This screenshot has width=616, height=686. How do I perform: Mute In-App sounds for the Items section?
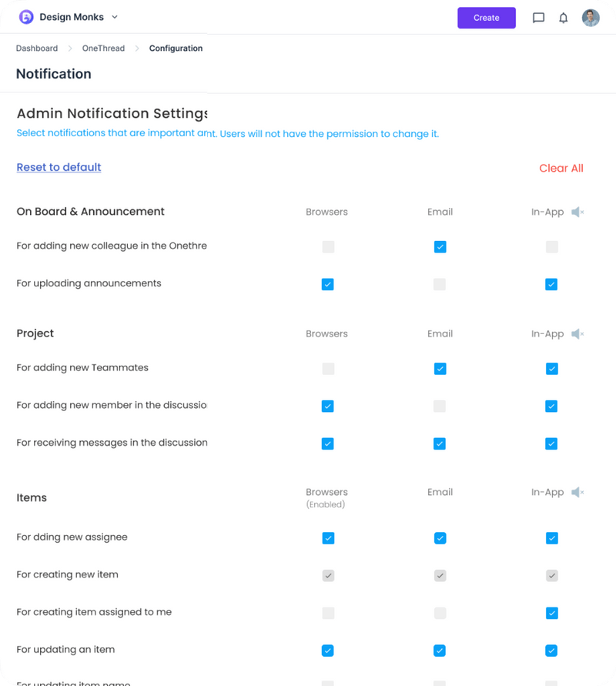point(577,492)
